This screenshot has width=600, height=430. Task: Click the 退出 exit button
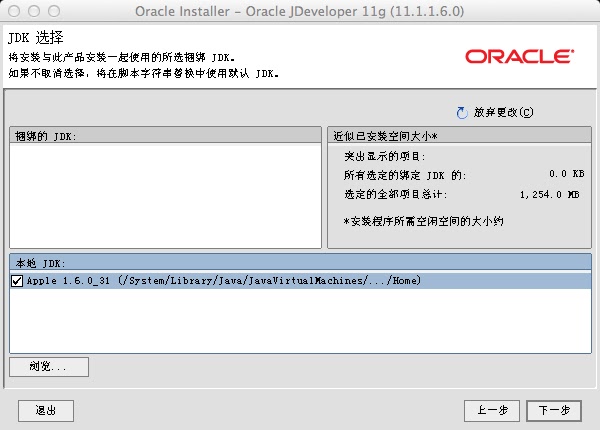tap(46, 411)
